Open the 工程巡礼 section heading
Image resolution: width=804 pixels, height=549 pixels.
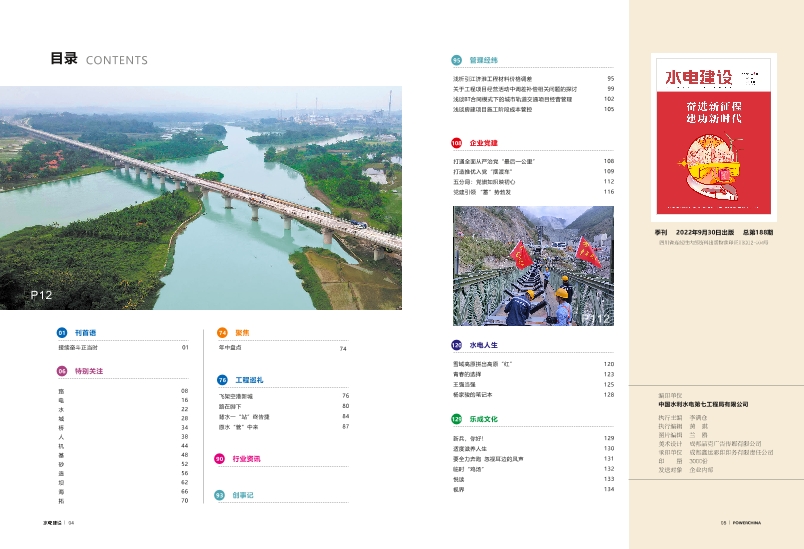tap(249, 380)
